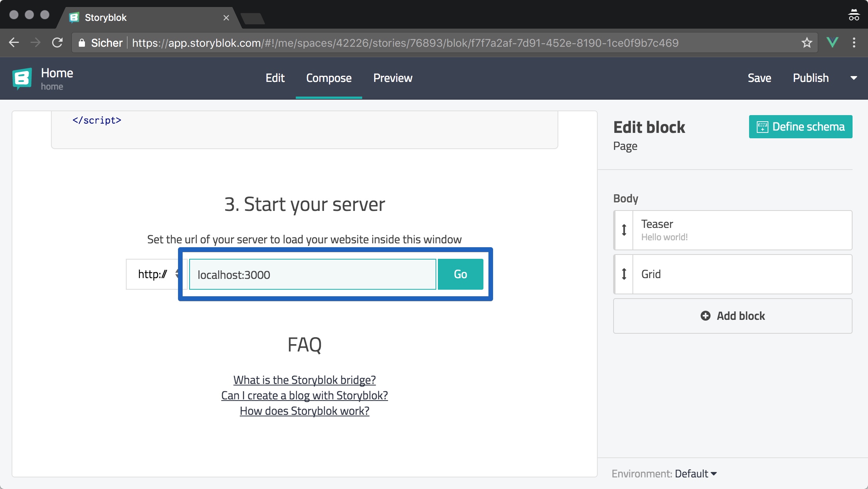Focus the localhost:3000 server URL field
Screen dimensions: 868x489
[x=313, y=274]
